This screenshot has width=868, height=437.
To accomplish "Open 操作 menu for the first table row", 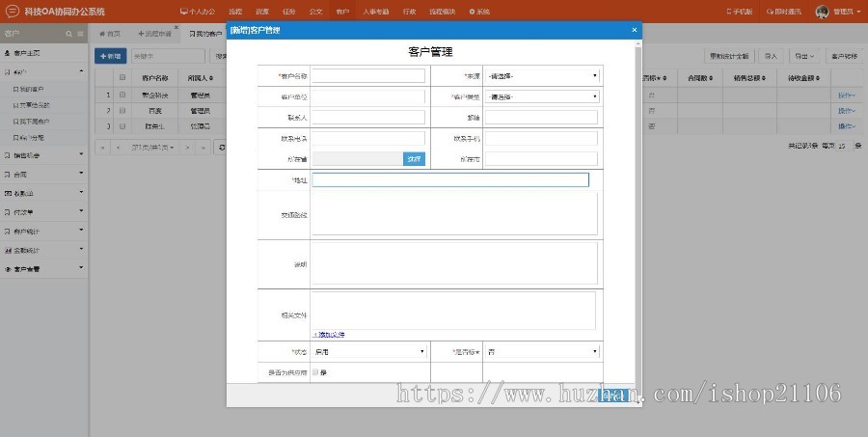I will click(x=847, y=96).
